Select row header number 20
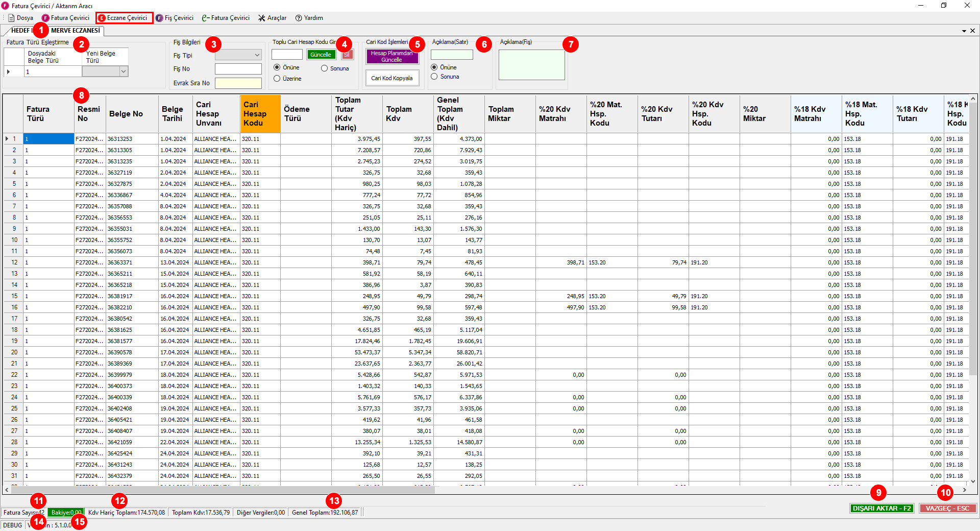The height and width of the screenshot is (531, 980). pyautogui.click(x=14, y=352)
